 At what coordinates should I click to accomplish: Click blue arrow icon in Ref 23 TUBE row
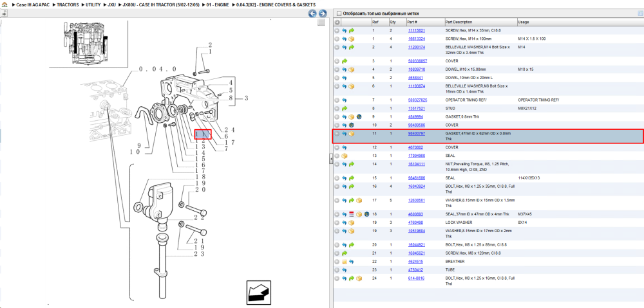344,270
